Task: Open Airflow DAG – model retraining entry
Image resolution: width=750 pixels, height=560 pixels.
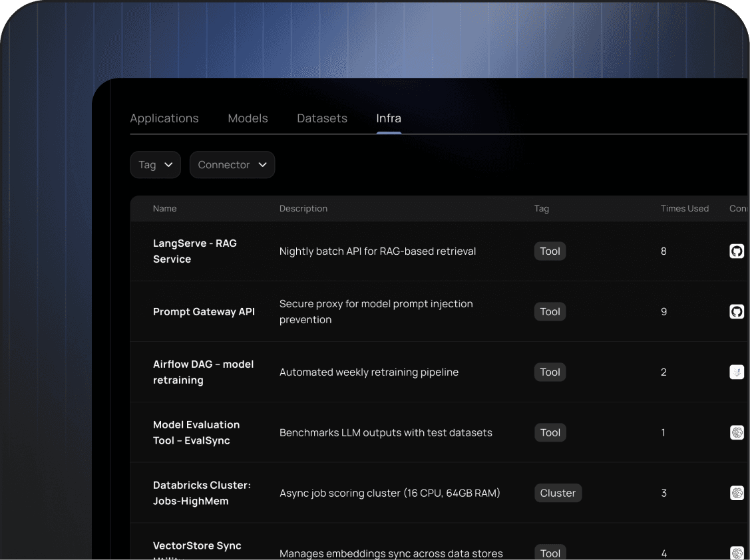Action: 203,372
